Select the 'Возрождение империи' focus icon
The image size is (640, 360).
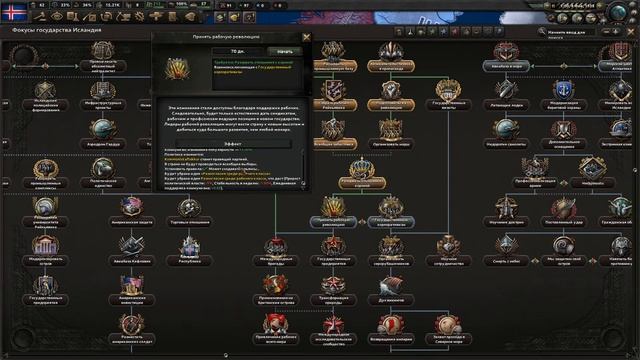point(391,323)
